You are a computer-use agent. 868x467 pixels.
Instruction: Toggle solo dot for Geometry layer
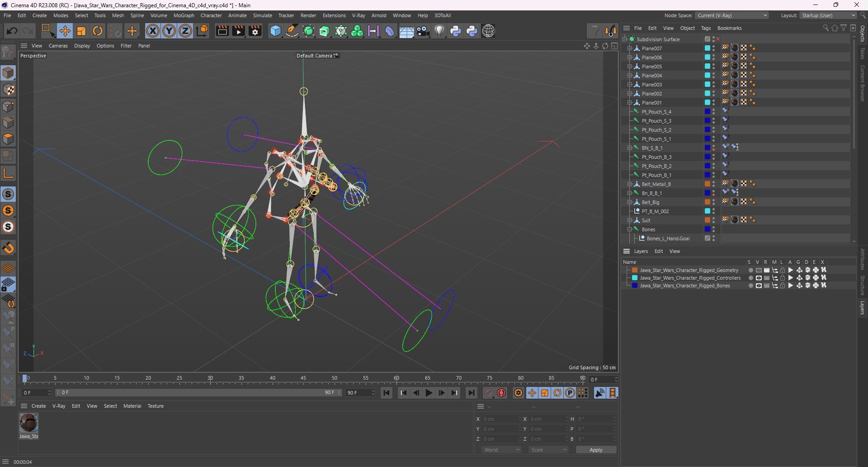pyautogui.click(x=750, y=270)
